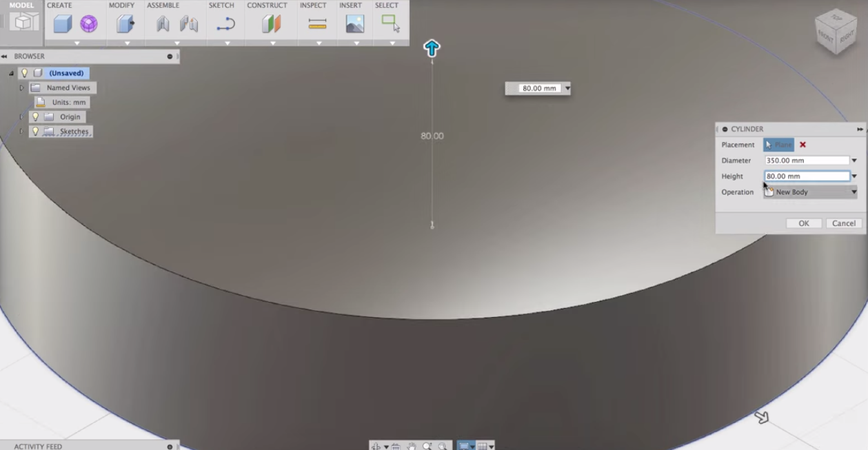
Task: Expand the Named Views tree item
Action: pos(22,88)
